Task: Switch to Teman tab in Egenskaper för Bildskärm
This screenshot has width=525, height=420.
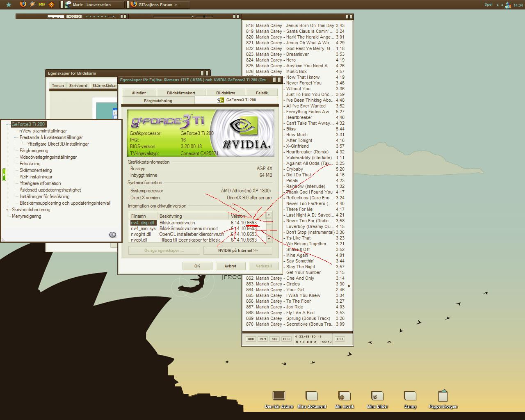Action: point(58,85)
